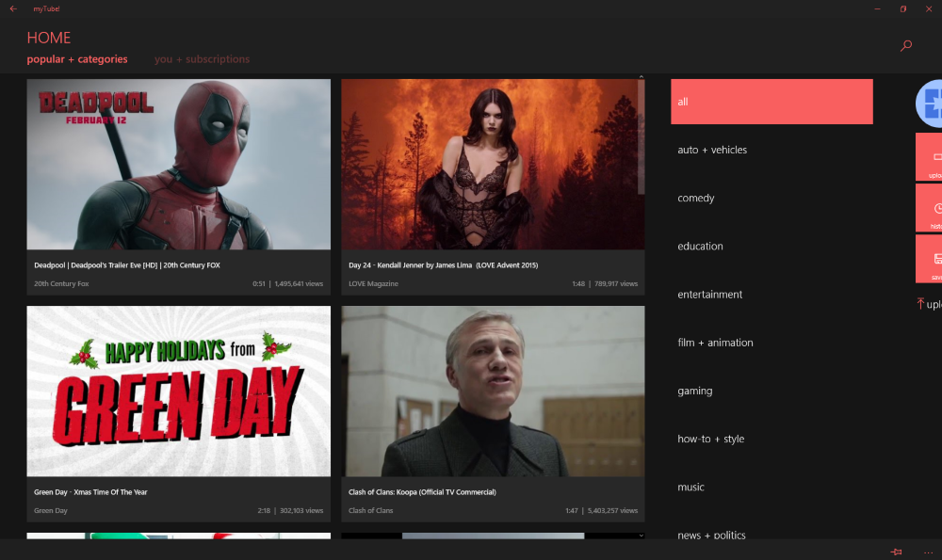Open the Green Day Happy Holidays thumbnail
The image size is (942, 560).
tap(178, 392)
